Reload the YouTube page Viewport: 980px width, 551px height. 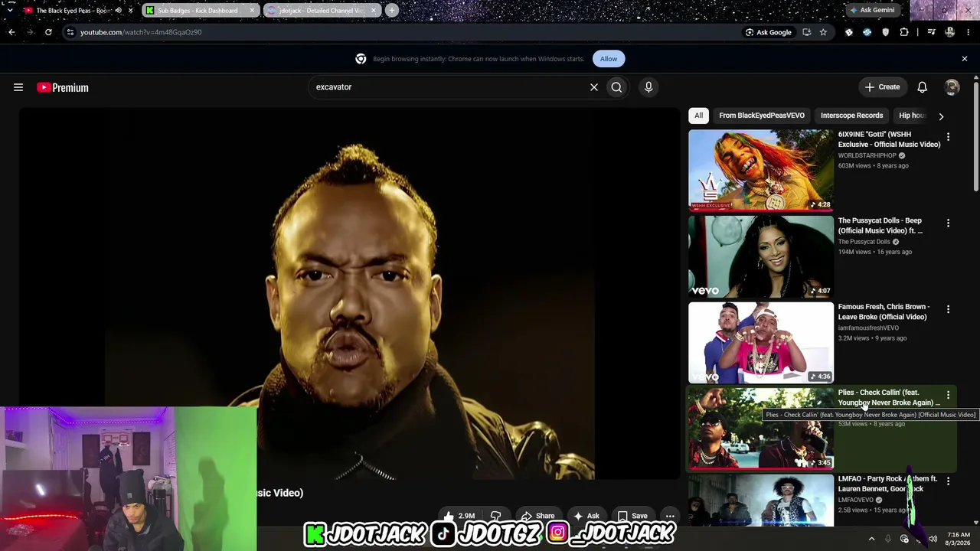[48, 32]
